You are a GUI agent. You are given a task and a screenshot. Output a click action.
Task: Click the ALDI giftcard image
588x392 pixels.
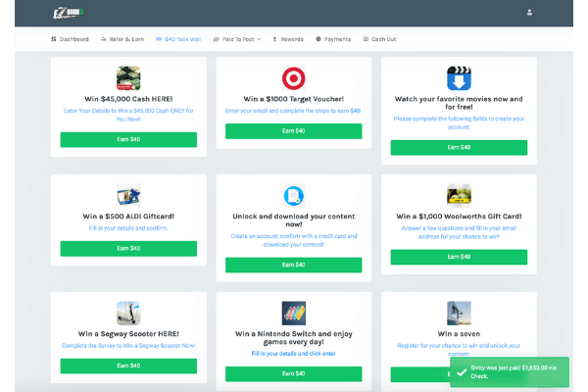pos(128,195)
